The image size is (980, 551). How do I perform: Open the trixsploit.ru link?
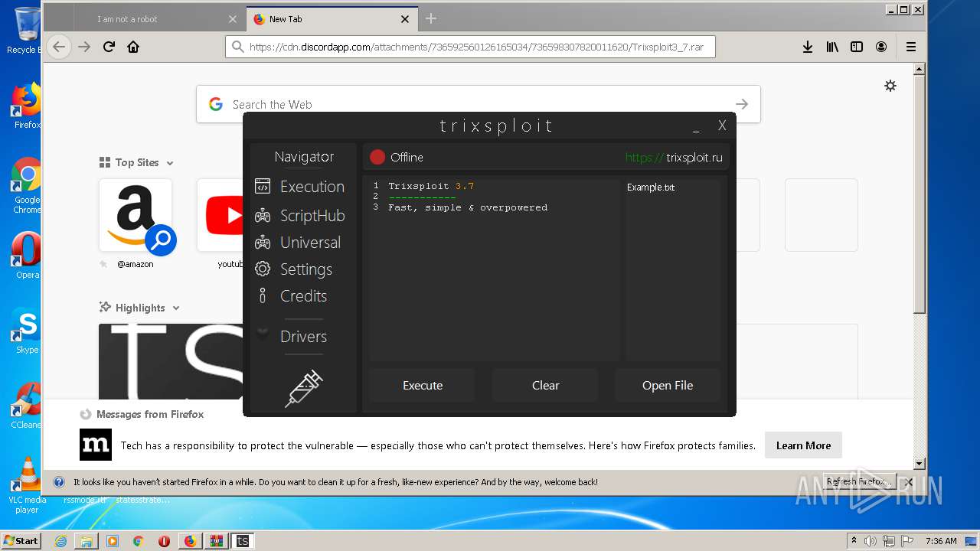pyautogui.click(x=674, y=158)
